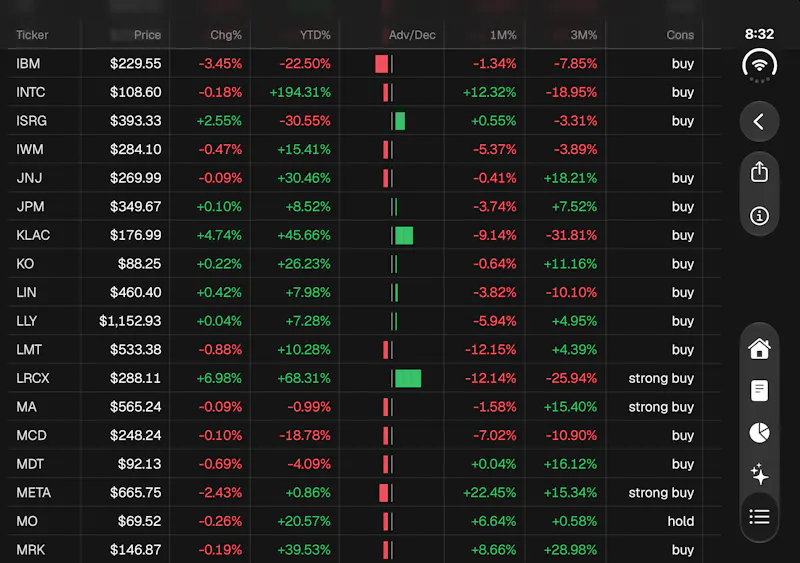Tap the 8:32 clock display
This screenshot has height=563, width=800.
(759, 34)
